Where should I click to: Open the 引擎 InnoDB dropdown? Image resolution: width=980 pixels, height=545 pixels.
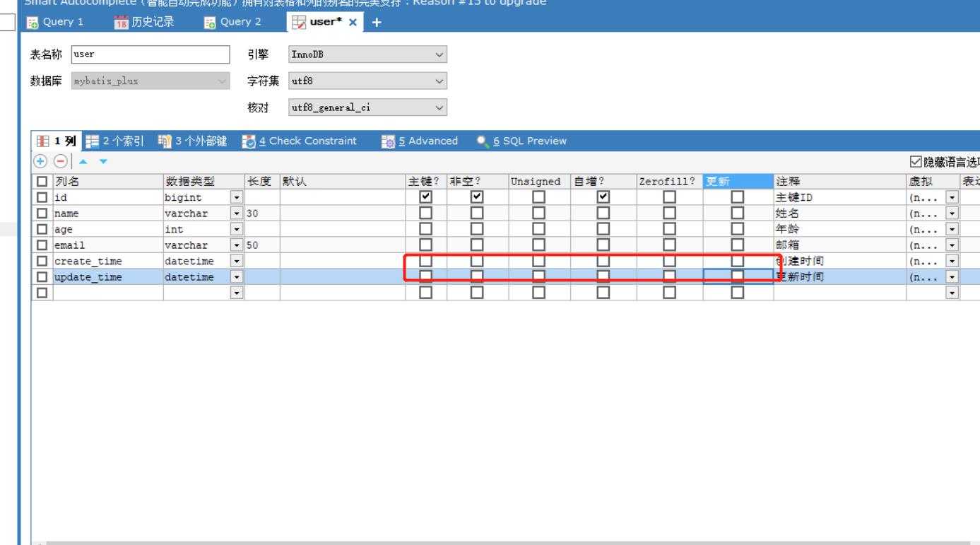(367, 55)
